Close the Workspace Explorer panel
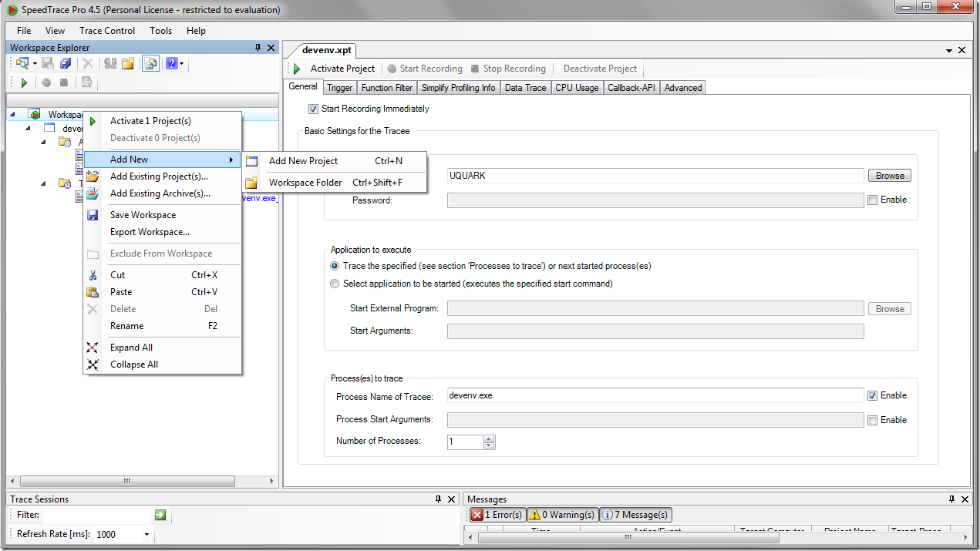 coord(271,48)
